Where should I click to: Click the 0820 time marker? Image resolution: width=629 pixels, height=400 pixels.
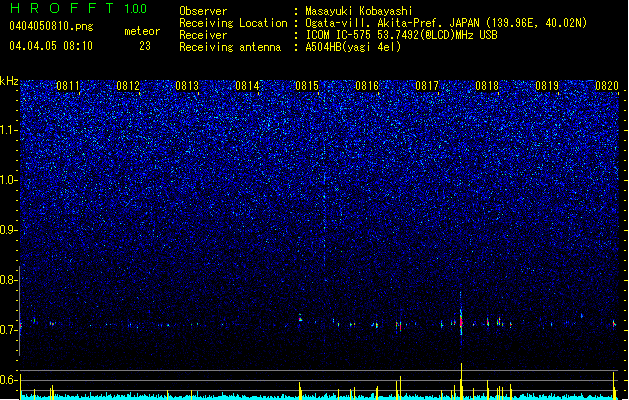click(x=607, y=86)
